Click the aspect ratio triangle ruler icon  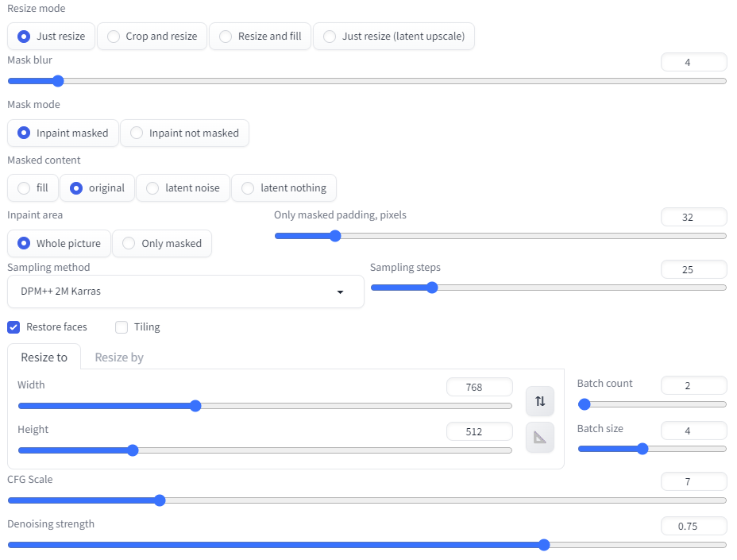pos(539,438)
